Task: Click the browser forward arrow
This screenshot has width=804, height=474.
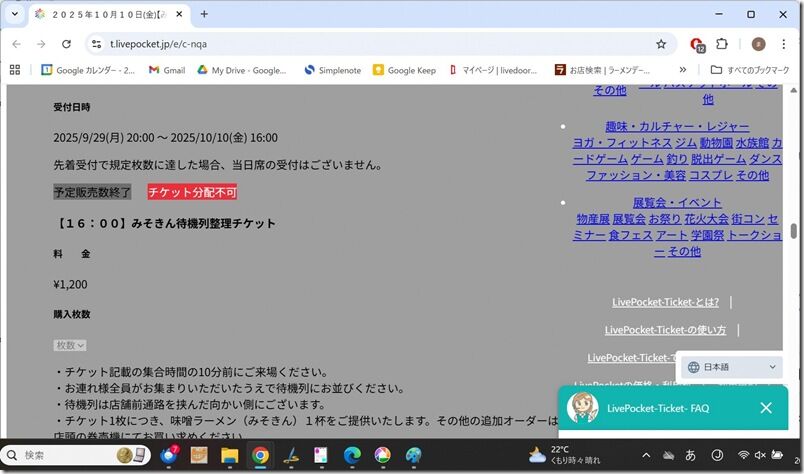Action: (x=42, y=44)
